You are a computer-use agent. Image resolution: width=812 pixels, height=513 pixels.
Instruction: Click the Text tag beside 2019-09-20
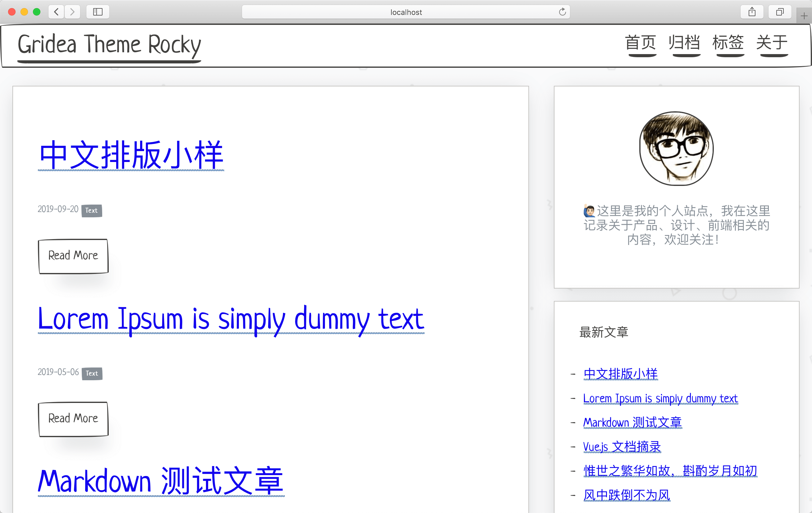[x=91, y=210]
